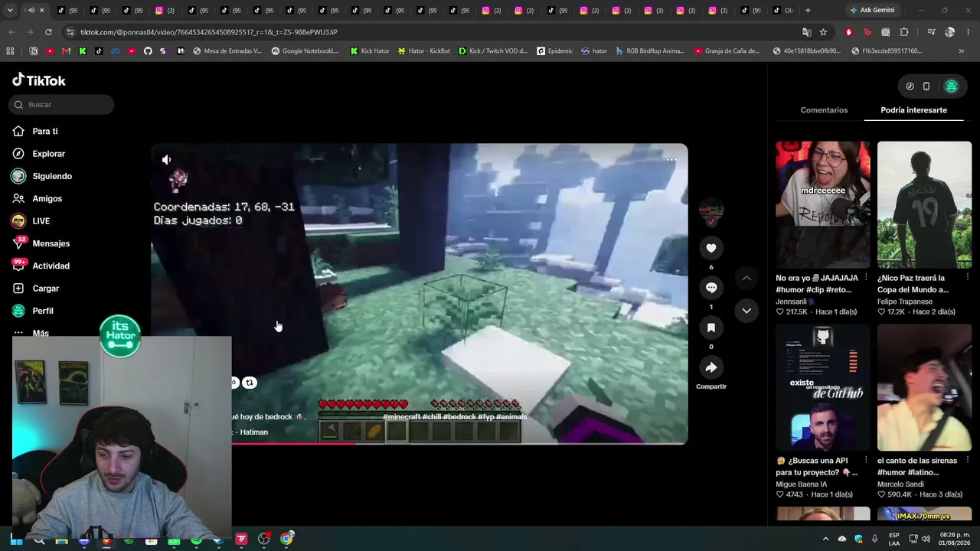Open the taskbar clock showing 08:28 p. m.
Viewport: 980px width, 551px height.
tap(954, 539)
